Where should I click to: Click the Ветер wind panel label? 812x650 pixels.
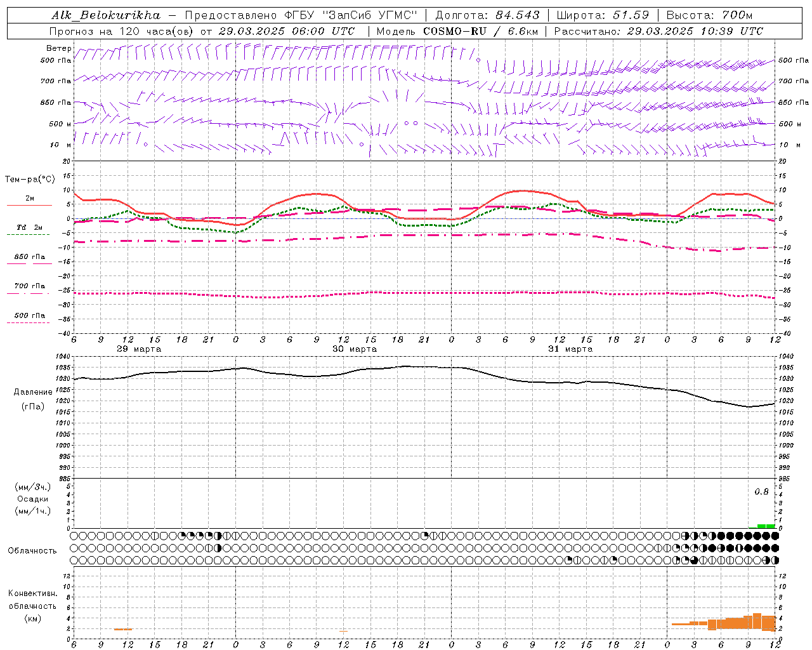click(59, 48)
